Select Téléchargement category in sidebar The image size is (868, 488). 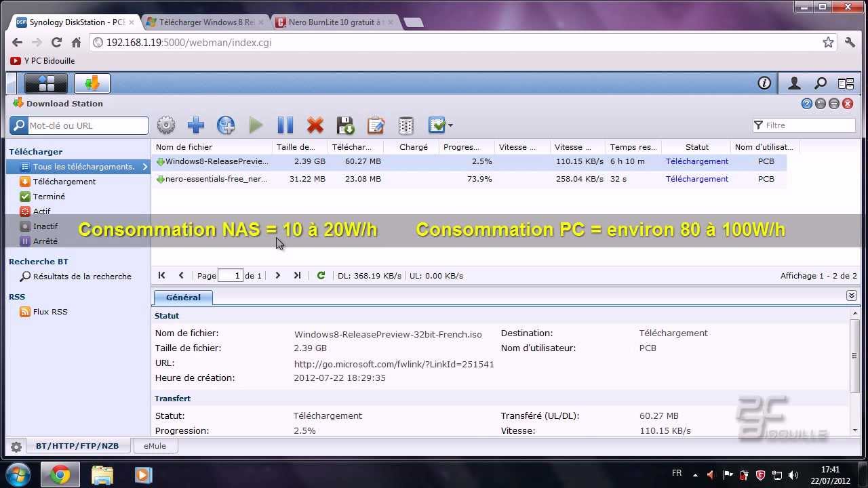[64, 182]
